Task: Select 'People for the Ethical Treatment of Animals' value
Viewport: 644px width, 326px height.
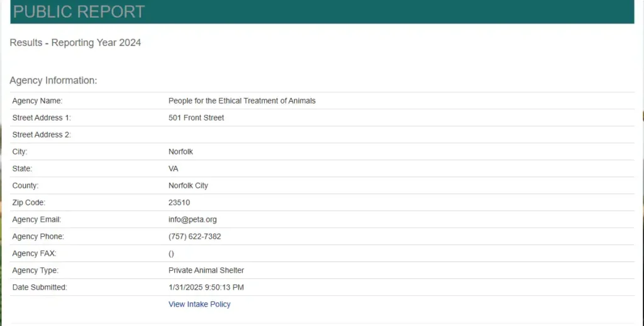Action: 242,101
